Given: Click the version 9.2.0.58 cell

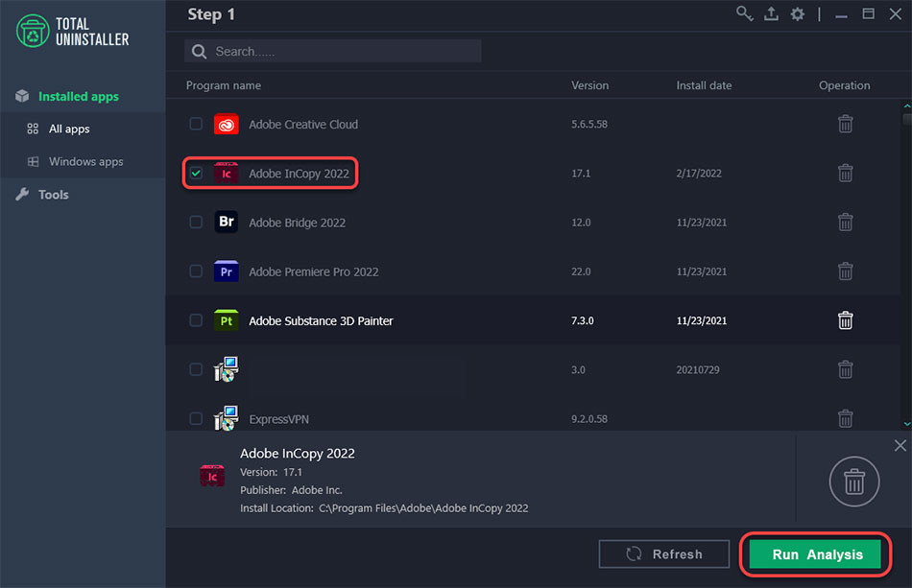Looking at the screenshot, I should click(x=589, y=418).
